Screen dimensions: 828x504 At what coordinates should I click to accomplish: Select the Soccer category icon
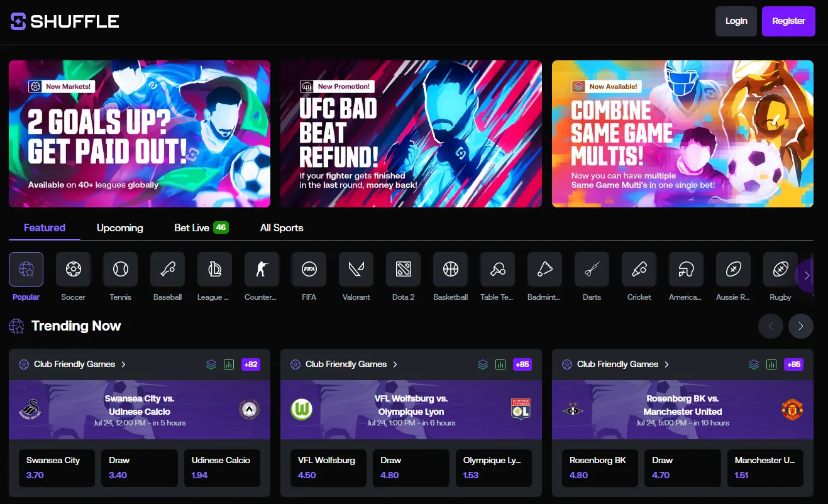74,270
